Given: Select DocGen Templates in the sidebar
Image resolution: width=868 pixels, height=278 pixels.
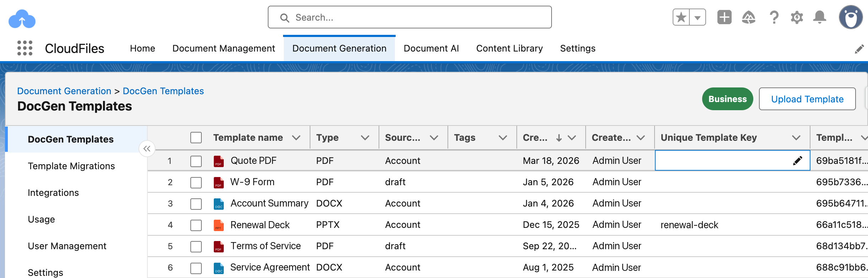Looking at the screenshot, I should pyautogui.click(x=77, y=139).
